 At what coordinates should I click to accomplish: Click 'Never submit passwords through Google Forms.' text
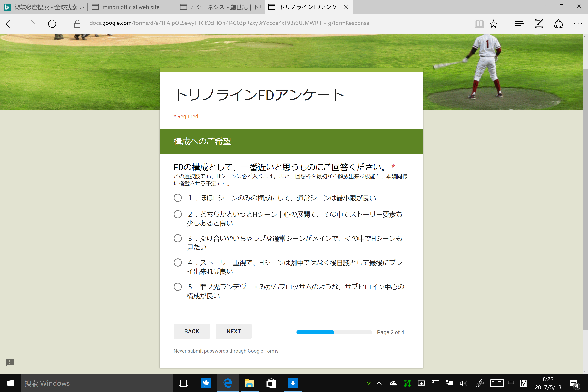227,351
